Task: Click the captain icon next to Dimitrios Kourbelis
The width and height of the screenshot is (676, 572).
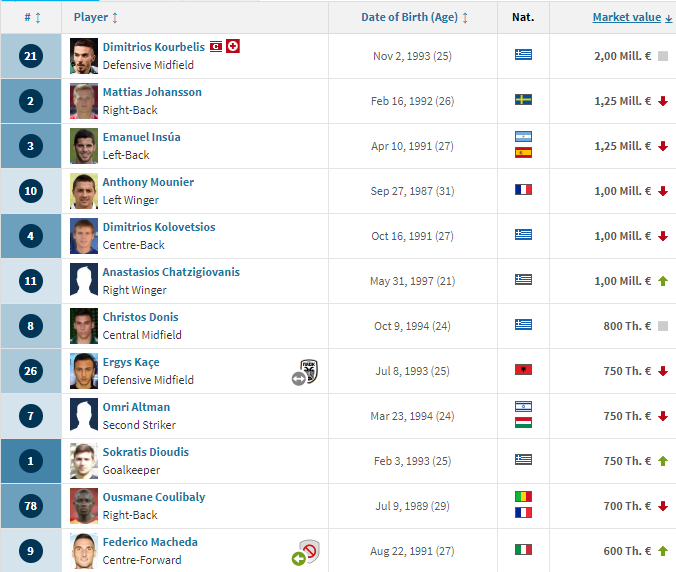Action: click(216, 47)
